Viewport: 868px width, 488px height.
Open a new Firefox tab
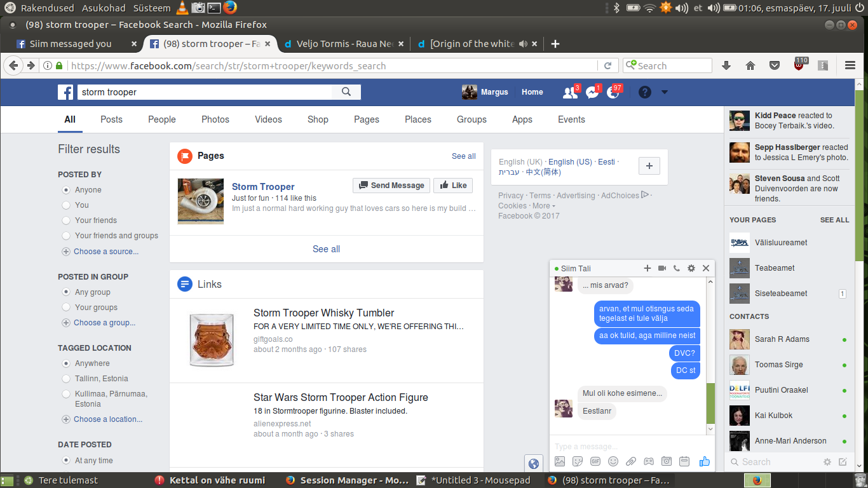coord(555,44)
